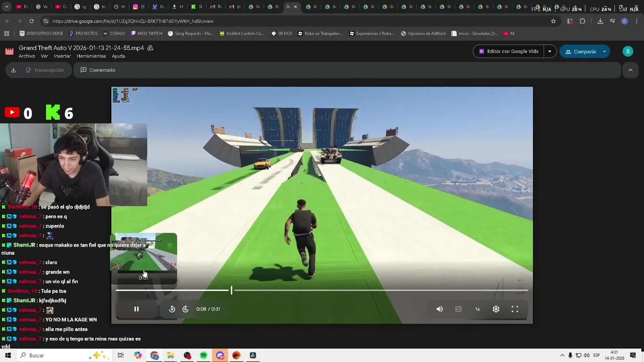Image resolution: width=644 pixels, height=362 pixels.
Task: Open the DISPOSITIVOS VERSE bookmark
Action: pos(41,33)
